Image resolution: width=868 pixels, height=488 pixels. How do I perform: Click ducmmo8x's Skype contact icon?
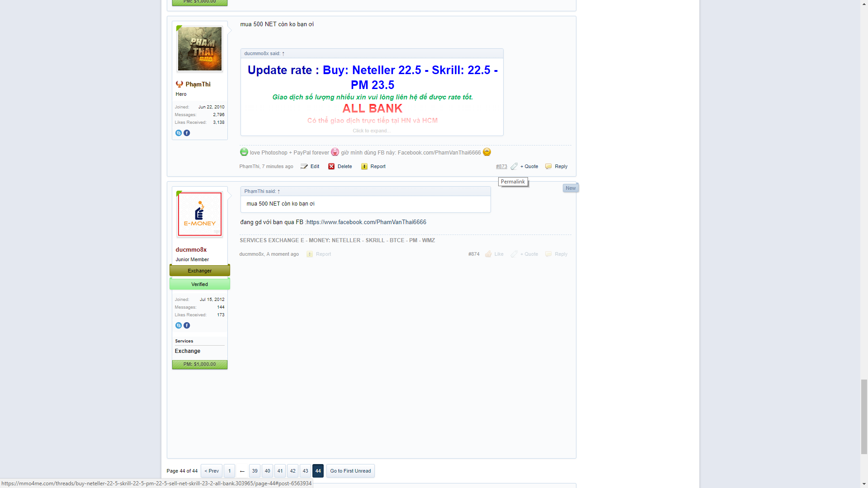[179, 325]
